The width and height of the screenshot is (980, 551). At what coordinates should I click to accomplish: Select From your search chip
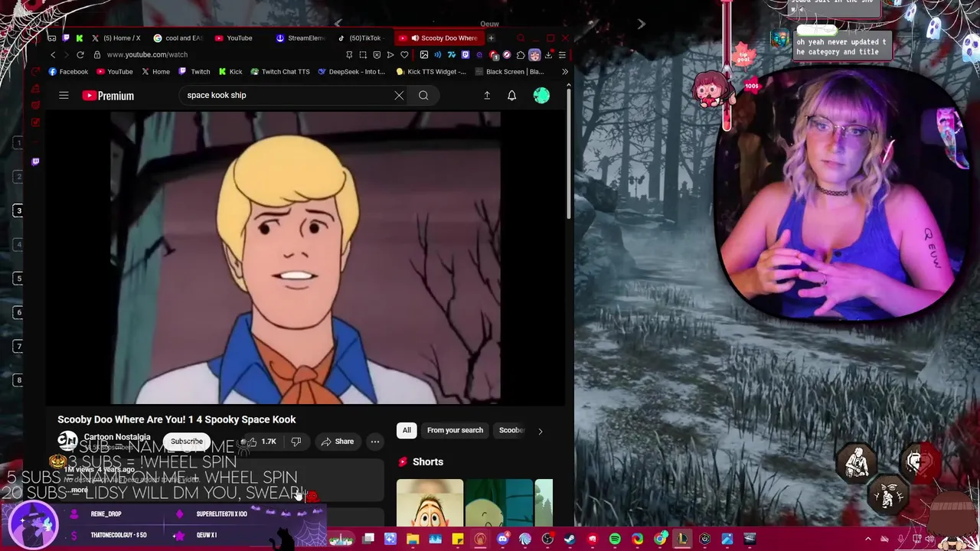point(455,430)
